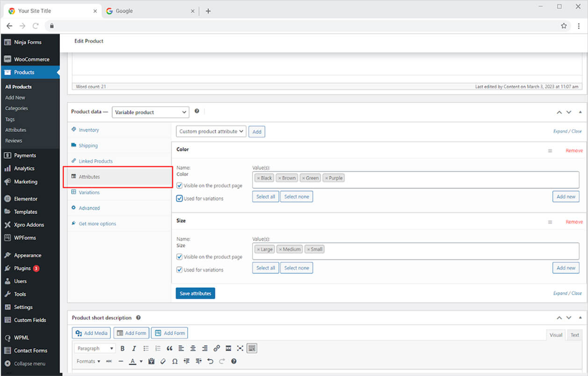588x376 pixels.
Task: Uncheck Used for variations under the Color attribute
Action: click(180, 198)
